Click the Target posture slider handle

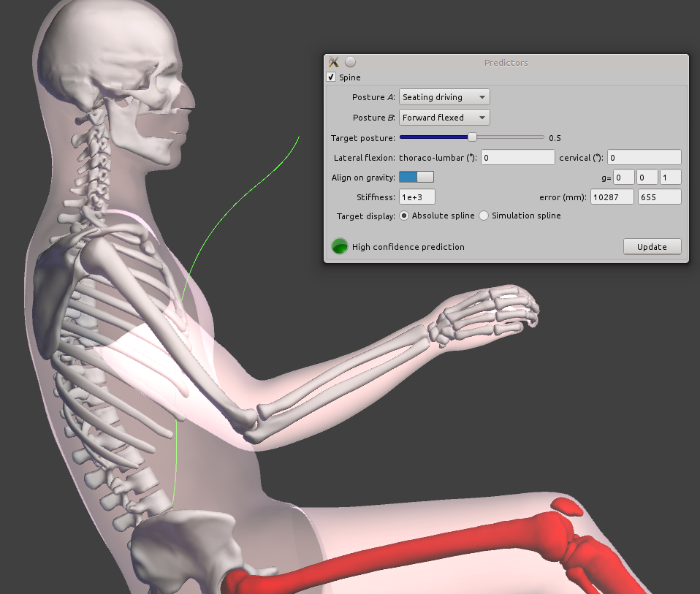472,137
